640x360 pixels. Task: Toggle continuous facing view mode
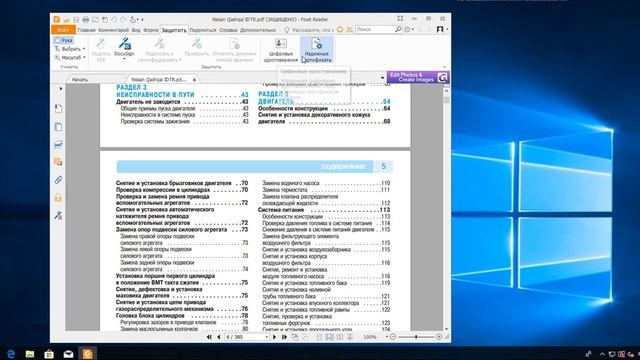[x=350, y=337]
